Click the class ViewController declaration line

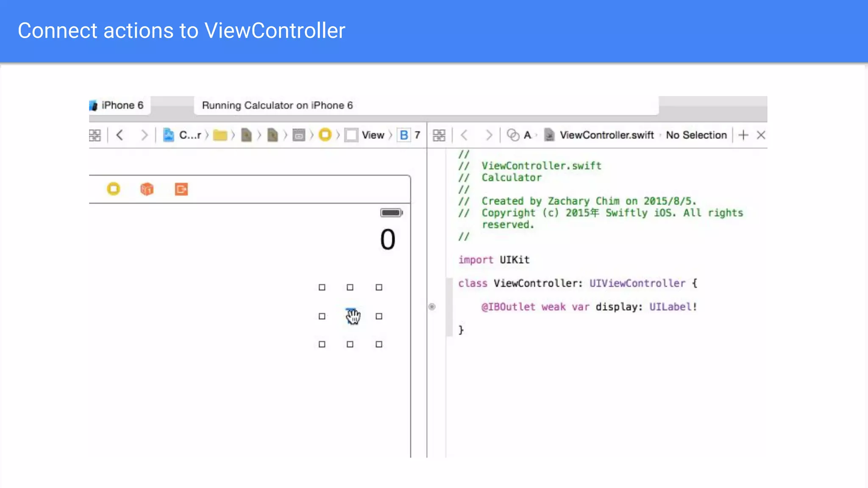[578, 283]
